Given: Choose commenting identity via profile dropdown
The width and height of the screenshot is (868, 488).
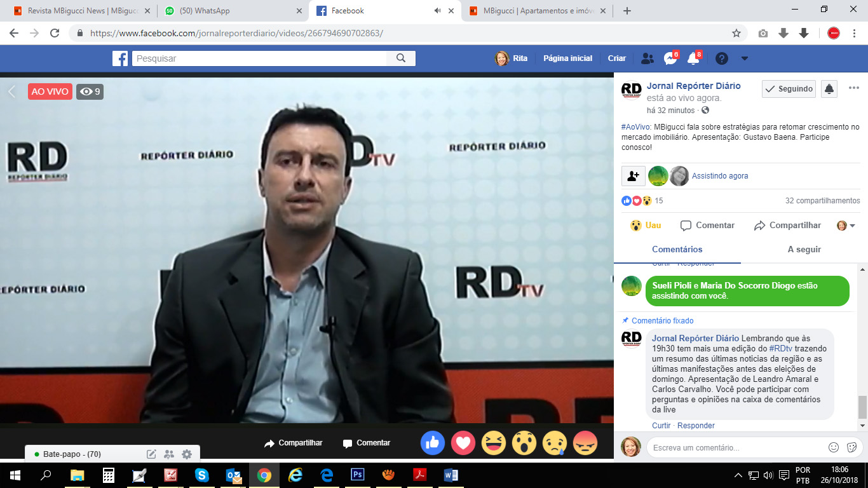Looking at the screenshot, I should pyautogui.click(x=846, y=226).
